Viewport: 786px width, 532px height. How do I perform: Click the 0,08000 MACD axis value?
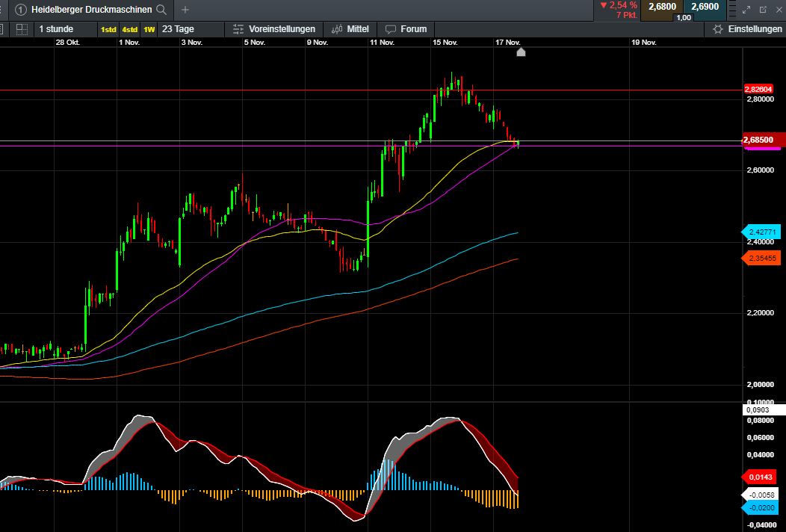[x=761, y=420]
